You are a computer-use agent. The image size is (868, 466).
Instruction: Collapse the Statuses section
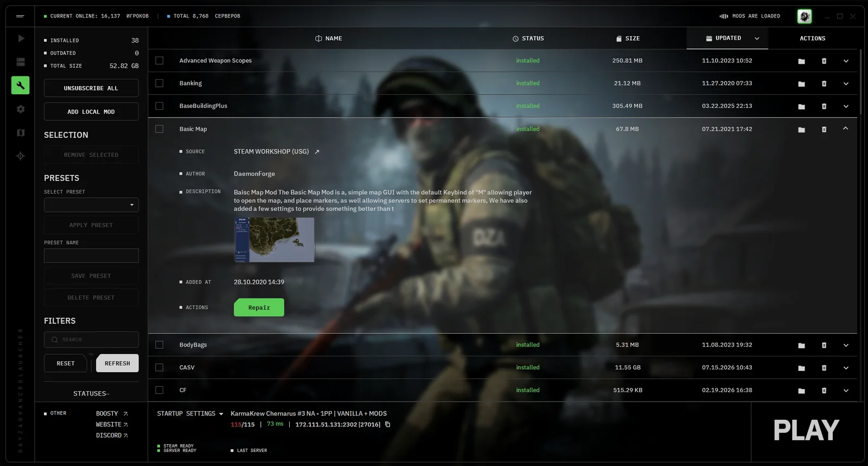91,394
